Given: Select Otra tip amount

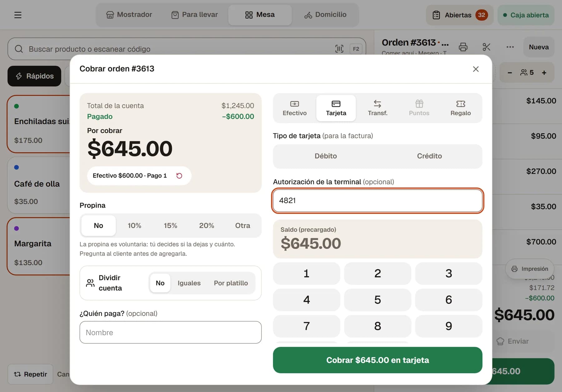Looking at the screenshot, I should pyautogui.click(x=243, y=225).
